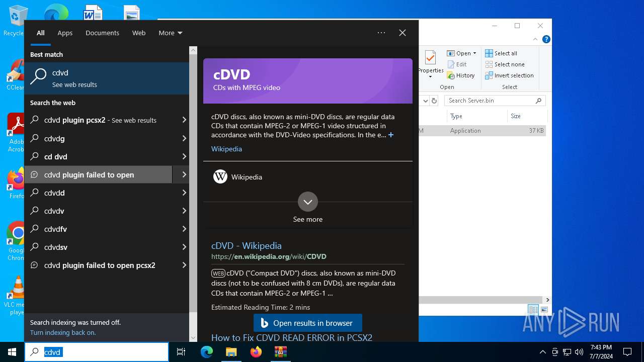
Task: Select cdvd plugin failed to open pcsx2
Action: (99, 265)
